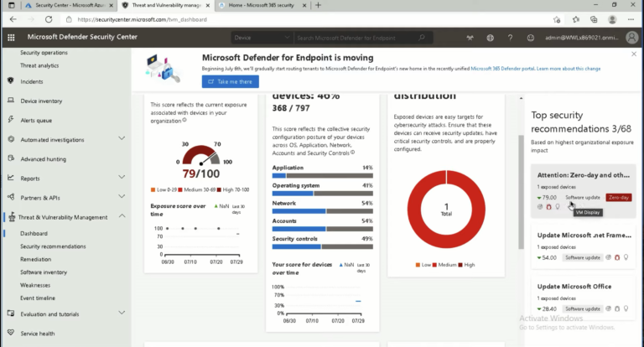Click red bug icon on .net Framework card
The width and height of the screenshot is (644, 347).
pos(617,257)
